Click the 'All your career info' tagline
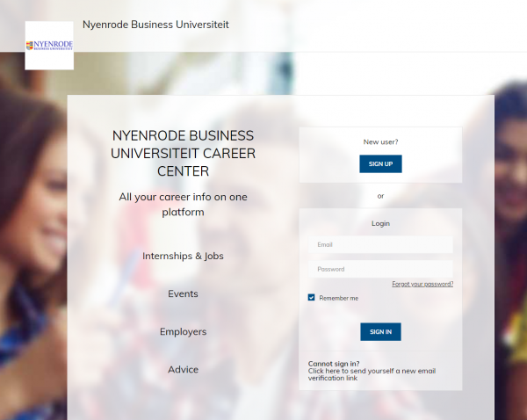This screenshot has height=420, width=527. 183,204
